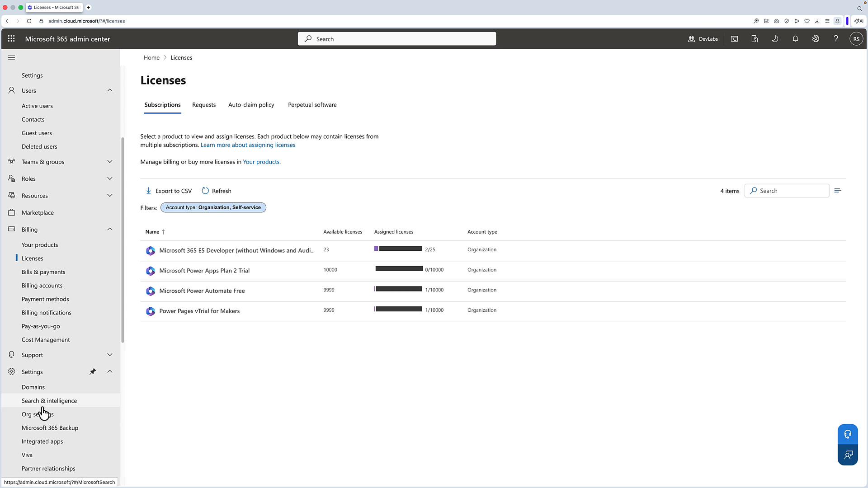Viewport: 868px width, 488px height.
Task: Click the DevLabs organization switcher
Action: (703, 39)
